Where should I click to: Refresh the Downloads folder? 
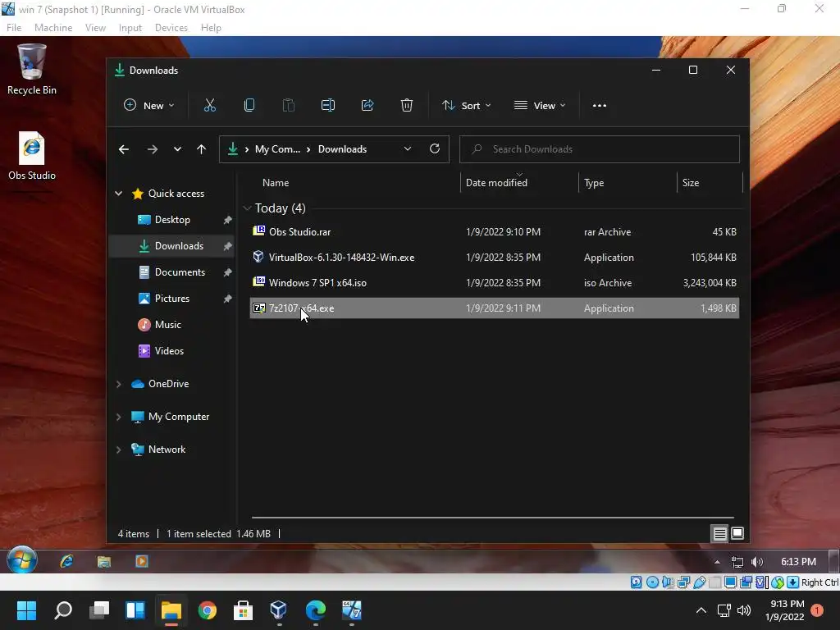click(435, 149)
